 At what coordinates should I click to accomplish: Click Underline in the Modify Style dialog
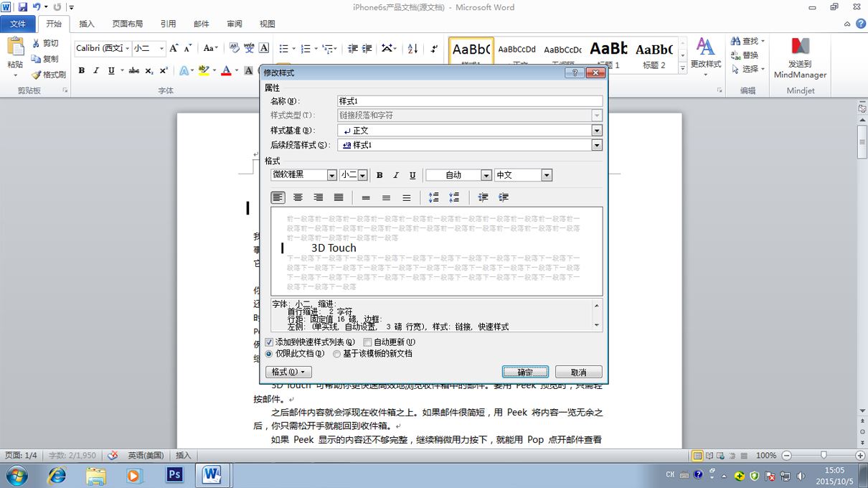(412, 175)
